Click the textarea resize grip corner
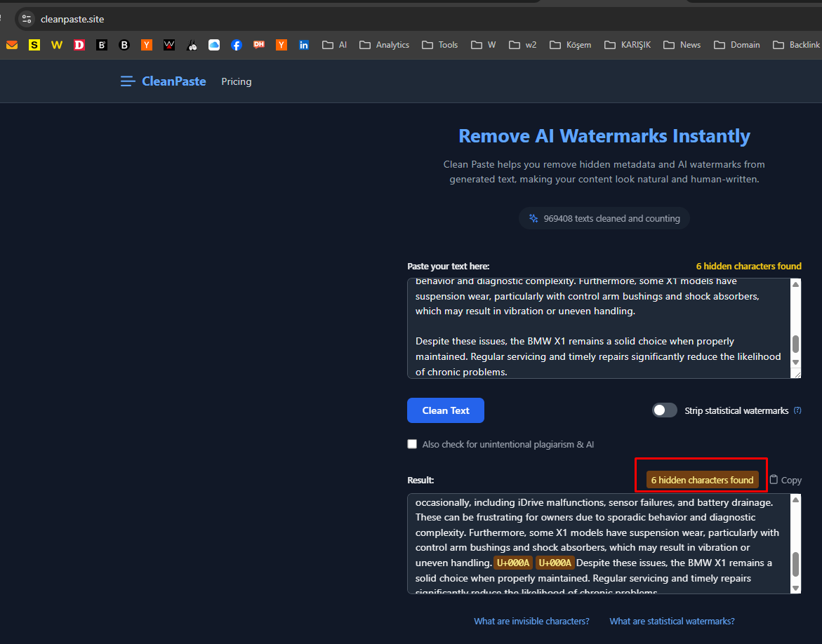 (x=797, y=374)
